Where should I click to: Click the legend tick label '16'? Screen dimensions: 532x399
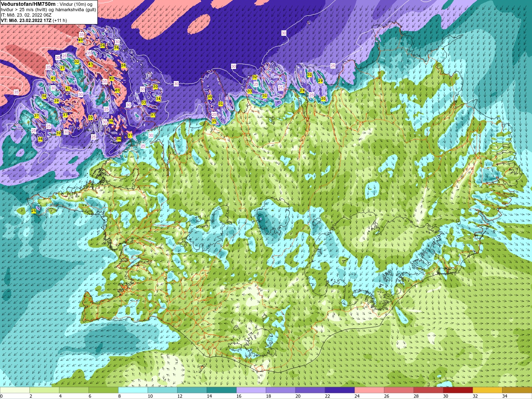point(239,396)
